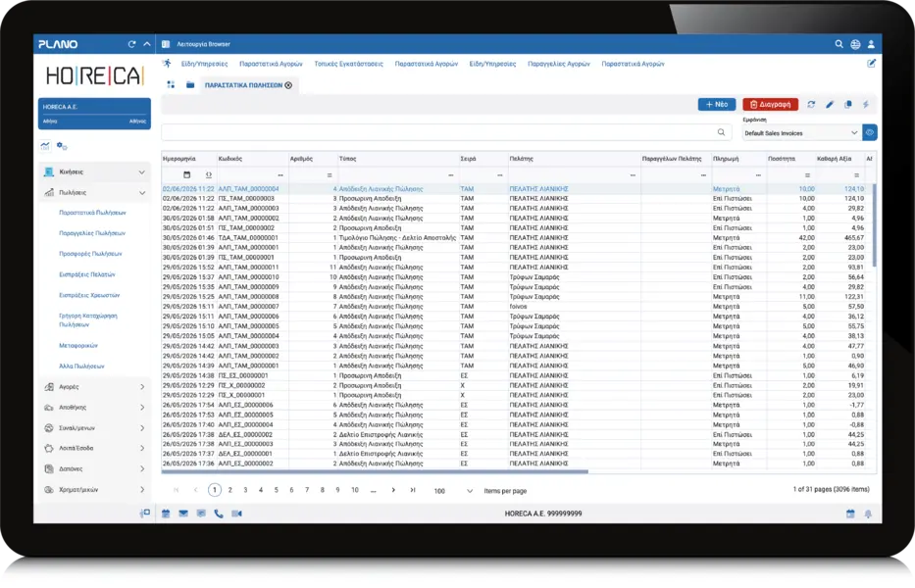The height and width of the screenshot is (588, 915).
Task: Click the customer cell 'foivos'
Action: (518, 306)
